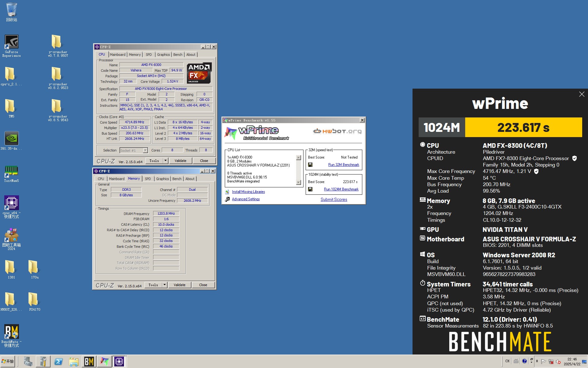Viewport: 588px width, 368px height.
Task: Click Close button in the top CPU-Z
Action: click(204, 161)
